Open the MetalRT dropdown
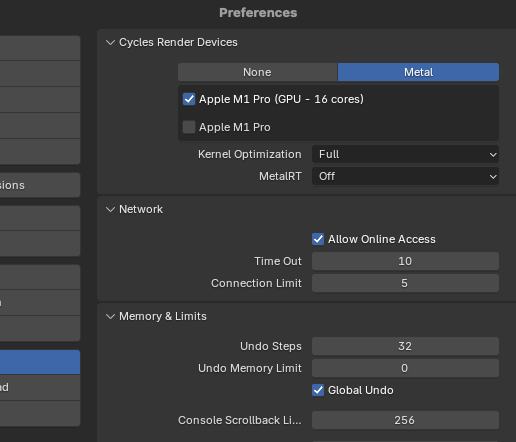 pyautogui.click(x=405, y=176)
